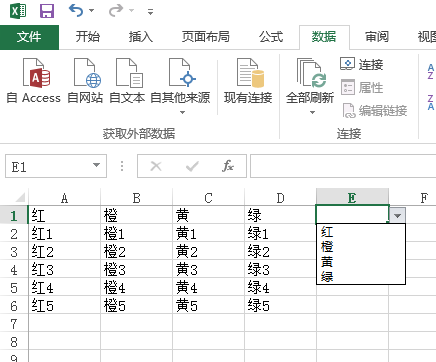Click the 编辑链接 button
This screenshot has height=362, width=436.
coord(375,111)
